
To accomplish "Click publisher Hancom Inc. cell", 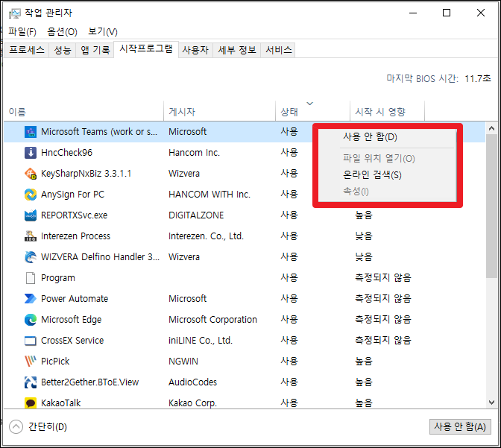I will click(194, 153).
